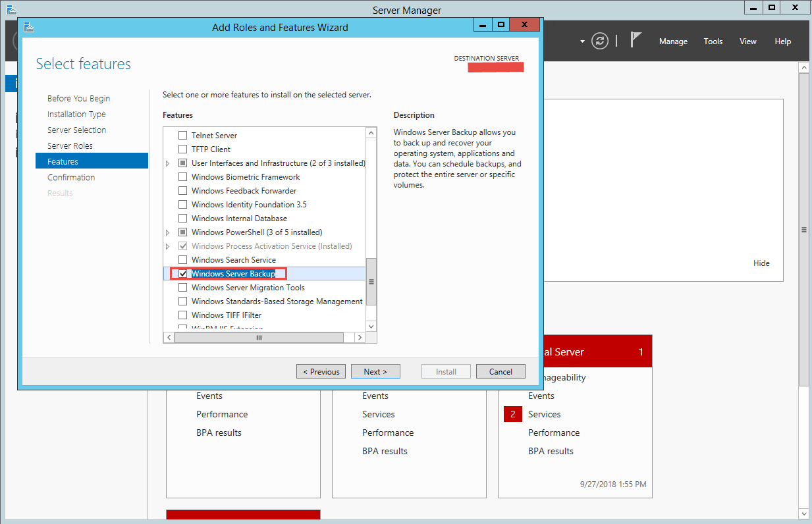Check Windows Feedback Forwarder
The image size is (812, 524).
[x=183, y=191]
